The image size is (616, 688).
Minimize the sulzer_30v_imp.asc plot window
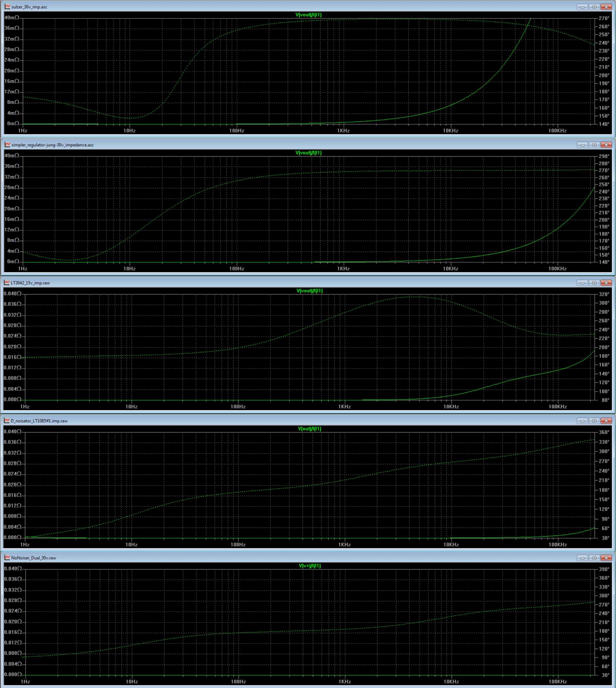click(x=582, y=7)
